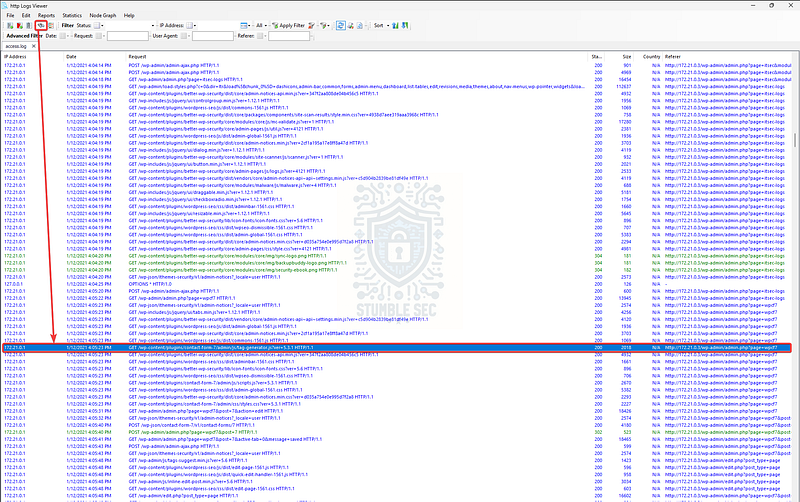Select the GET backupbuddy-logo.png request row

[x=396, y=263]
